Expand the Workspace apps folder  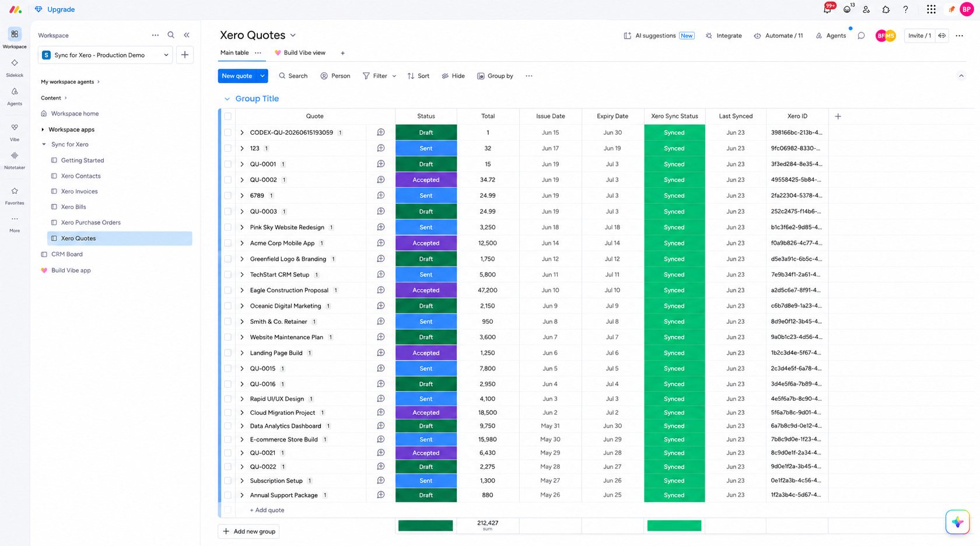[x=43, y=129]
